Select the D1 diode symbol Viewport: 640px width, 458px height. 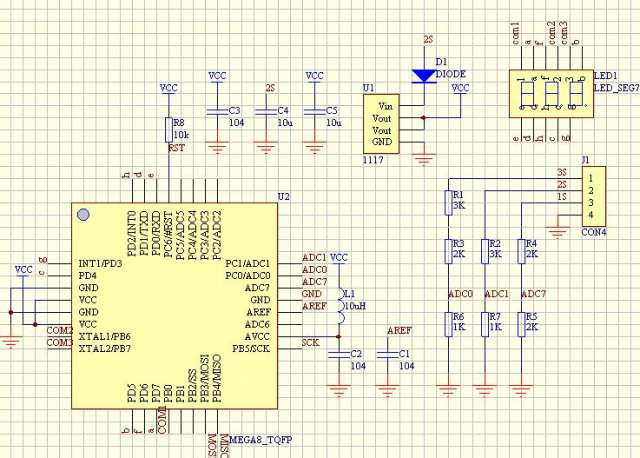(424, 74)
